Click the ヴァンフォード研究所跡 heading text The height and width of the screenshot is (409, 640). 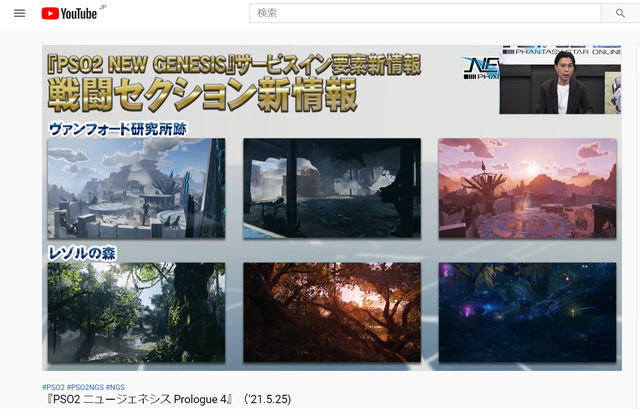[x=118, y=129]
